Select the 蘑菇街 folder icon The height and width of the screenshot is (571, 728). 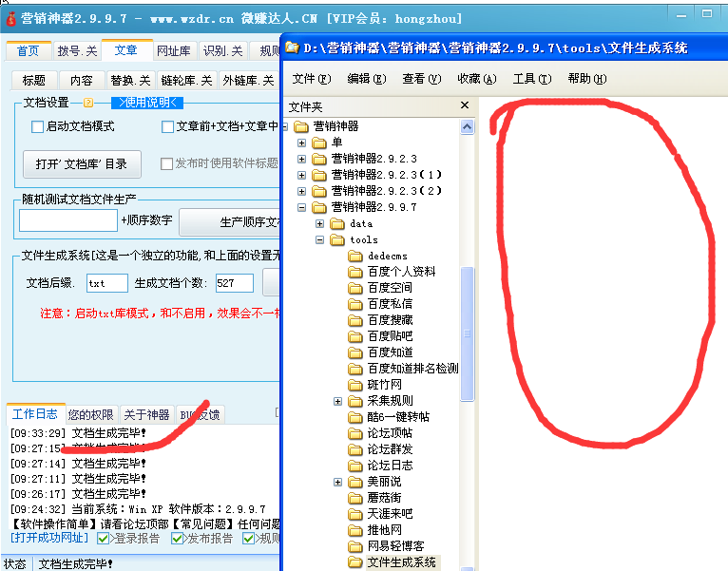[355, 498]
